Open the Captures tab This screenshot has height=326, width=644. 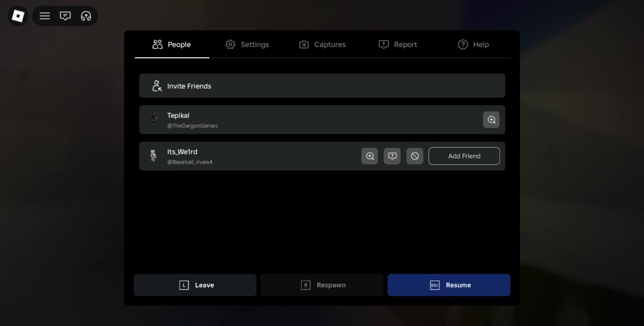click(x=322, y=45)
